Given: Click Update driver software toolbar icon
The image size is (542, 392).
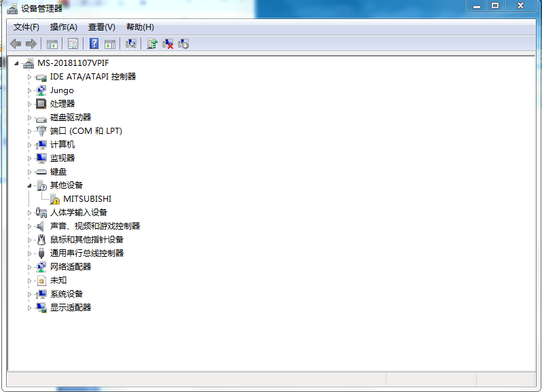Looking at the screenshot, I should tap(152, 43).
